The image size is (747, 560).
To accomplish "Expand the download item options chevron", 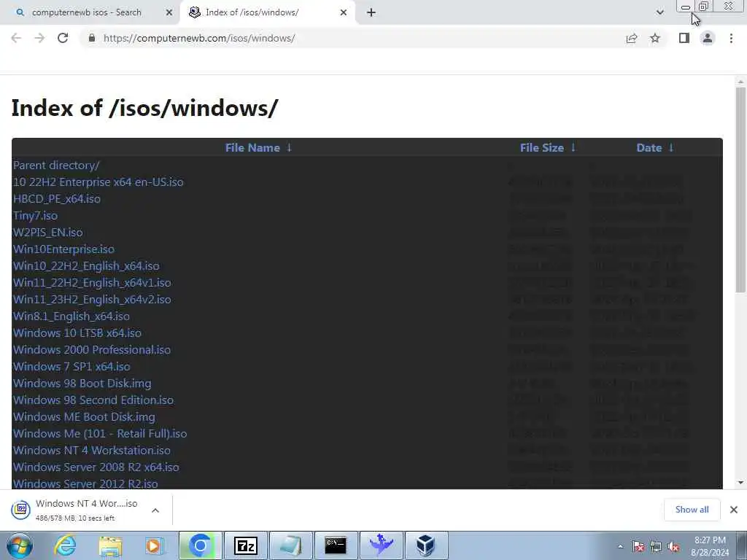I will (155, 510).
